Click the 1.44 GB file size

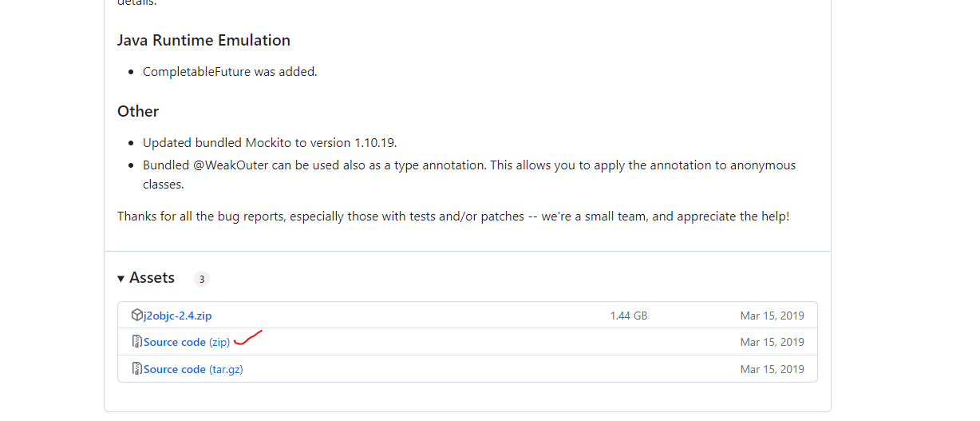pyautogui.click(x=628, y=316)
